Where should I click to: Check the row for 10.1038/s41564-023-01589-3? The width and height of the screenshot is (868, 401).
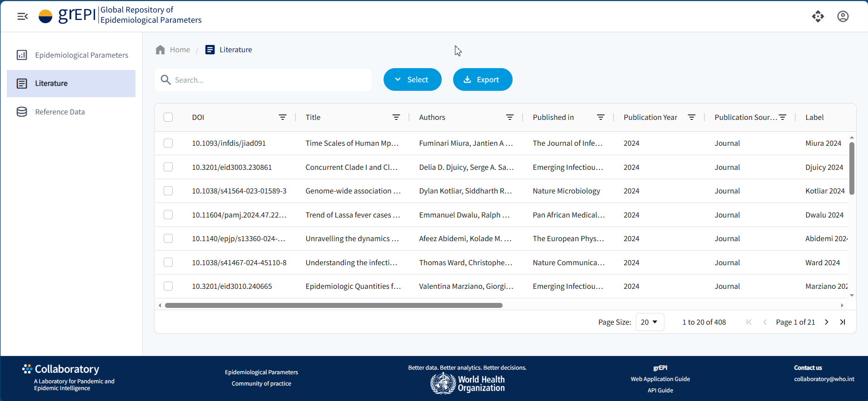click(x=168, y=191)
